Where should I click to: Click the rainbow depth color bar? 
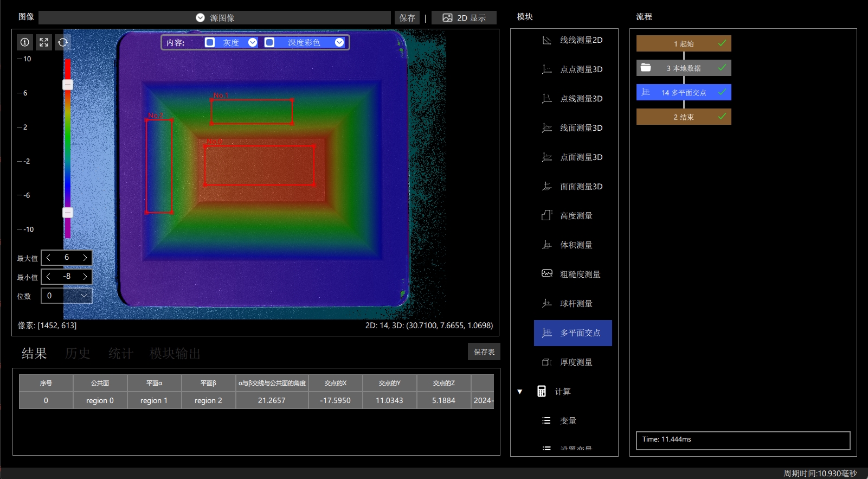68,149
